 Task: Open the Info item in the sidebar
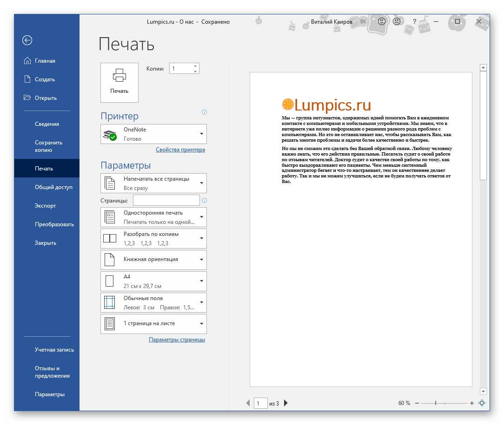coord(46,124)
